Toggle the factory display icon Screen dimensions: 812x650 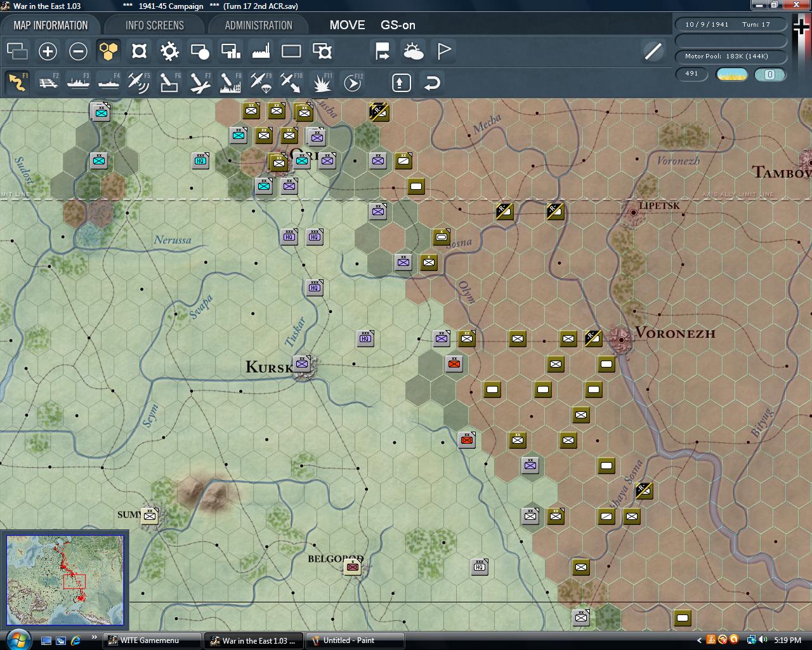click(261, 51)
